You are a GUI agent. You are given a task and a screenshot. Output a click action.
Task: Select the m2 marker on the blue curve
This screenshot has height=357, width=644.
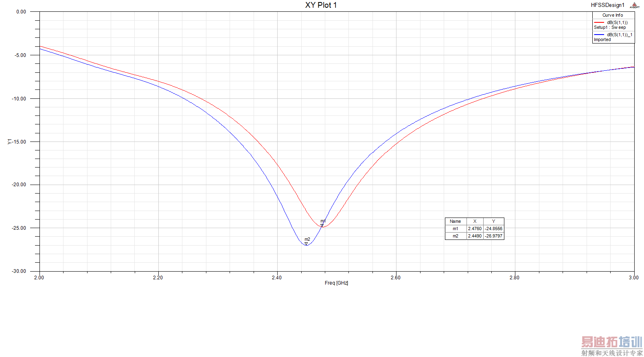pyautogui.click(x=306, y=244)
